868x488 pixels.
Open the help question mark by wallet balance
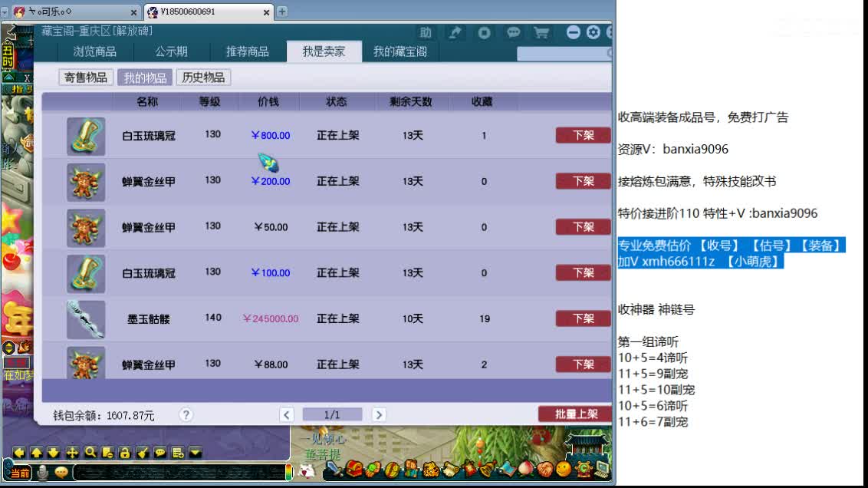point(186,415)
